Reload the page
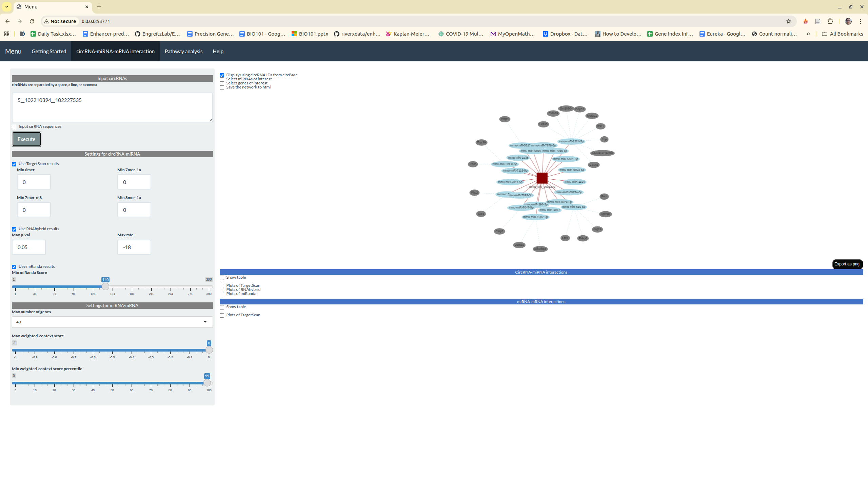The image size is (868, 479). click(32, 21)
